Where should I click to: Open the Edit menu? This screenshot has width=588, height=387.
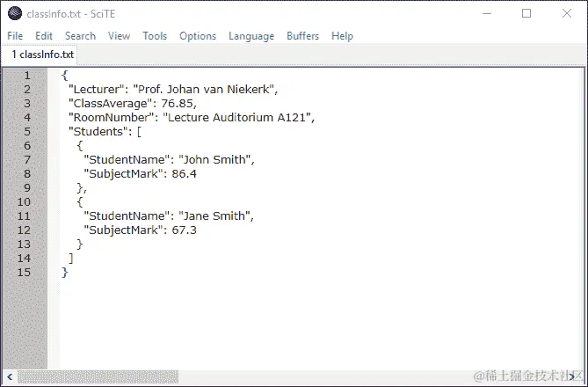[x=43, y=36]
